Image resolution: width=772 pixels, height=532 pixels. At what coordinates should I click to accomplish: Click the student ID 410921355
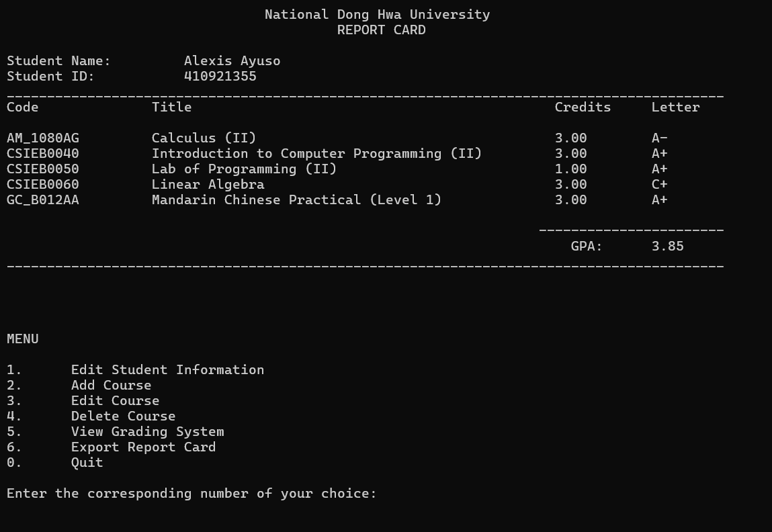click(x=220, y=76)
